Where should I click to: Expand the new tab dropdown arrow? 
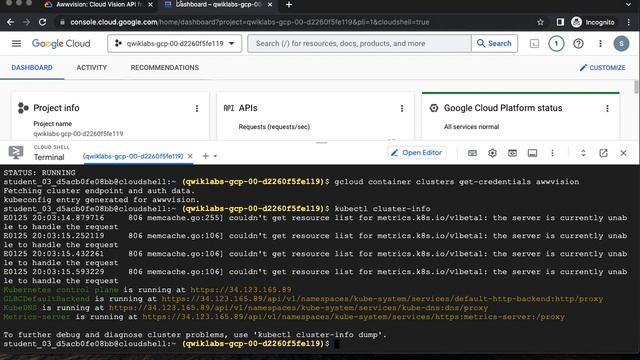215,156
